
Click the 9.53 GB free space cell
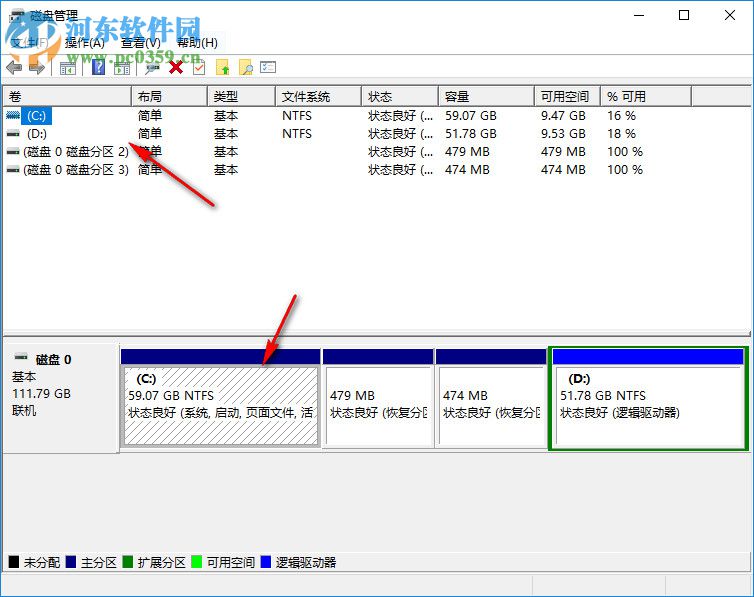[563, 134]
